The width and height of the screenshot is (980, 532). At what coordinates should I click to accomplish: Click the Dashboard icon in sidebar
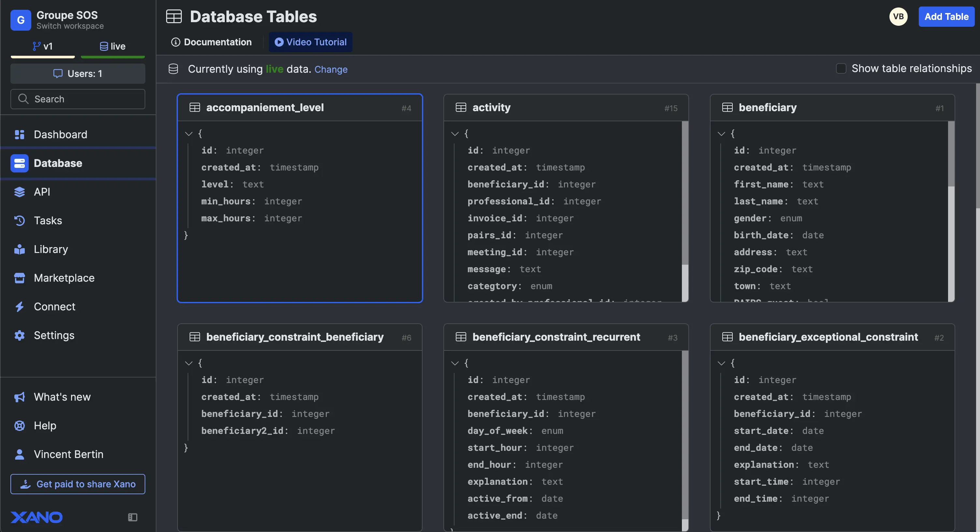20,134
